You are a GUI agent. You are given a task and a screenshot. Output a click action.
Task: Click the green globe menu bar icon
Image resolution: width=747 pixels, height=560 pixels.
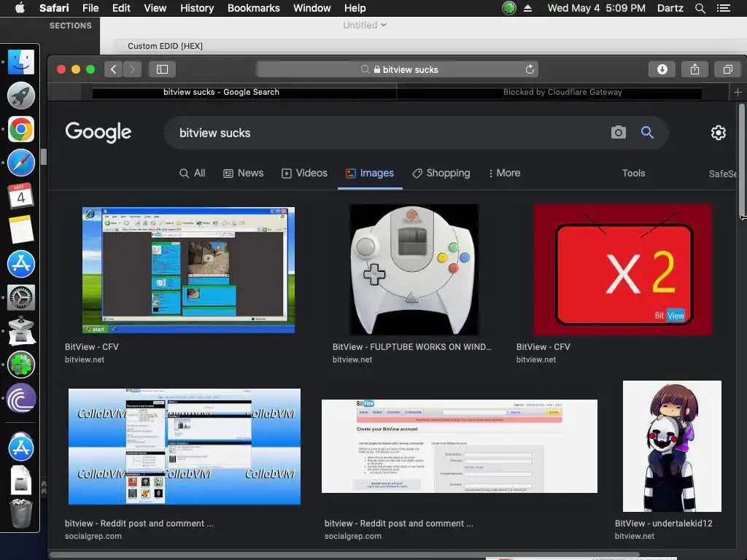(508, 8)
